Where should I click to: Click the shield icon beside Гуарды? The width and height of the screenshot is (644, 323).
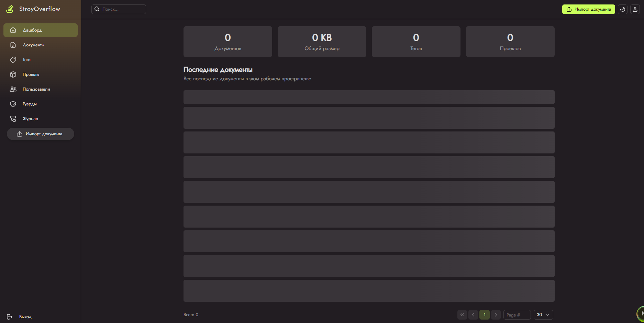tap(13, 104)
